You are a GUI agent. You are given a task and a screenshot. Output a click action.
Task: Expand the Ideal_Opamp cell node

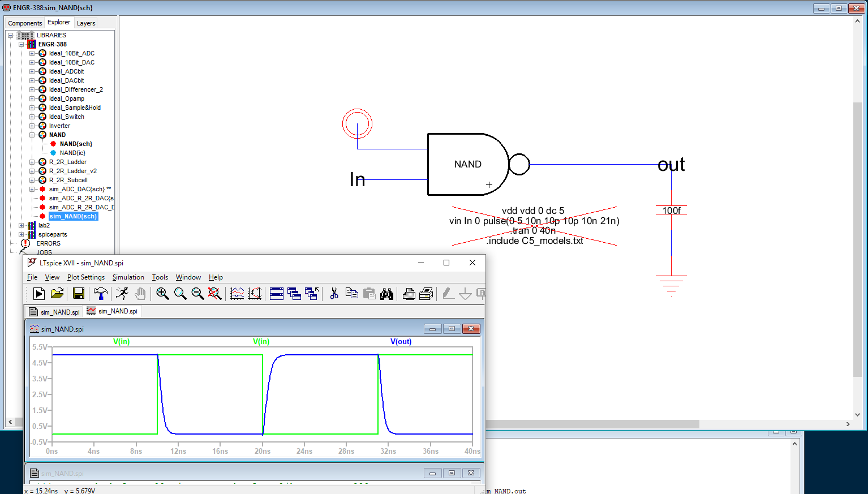click(x=32, y=98)
